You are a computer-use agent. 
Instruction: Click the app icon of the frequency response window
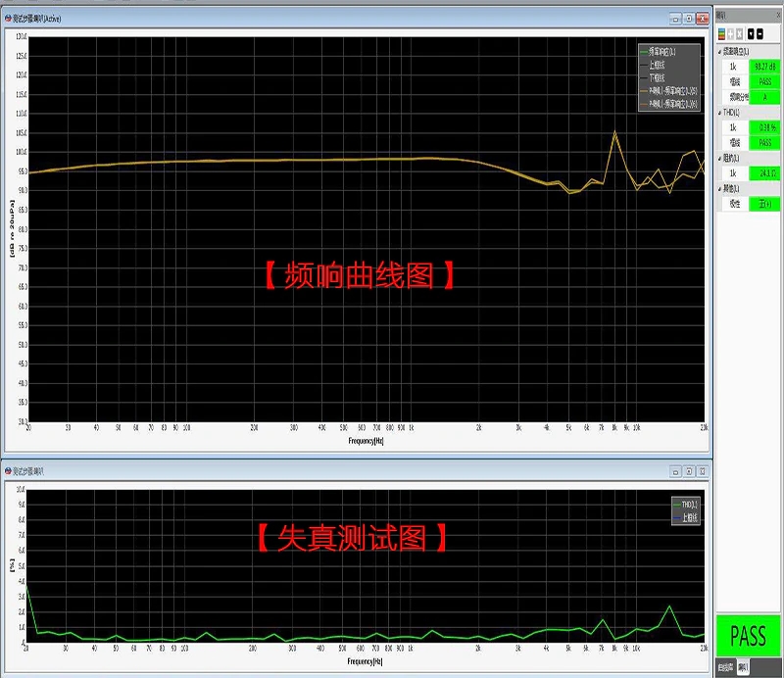click(8, 19)
